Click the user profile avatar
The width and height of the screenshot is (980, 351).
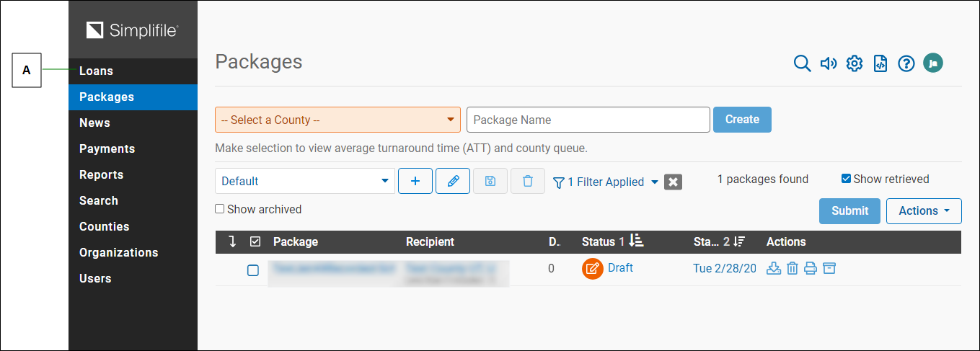coord(933,63)
